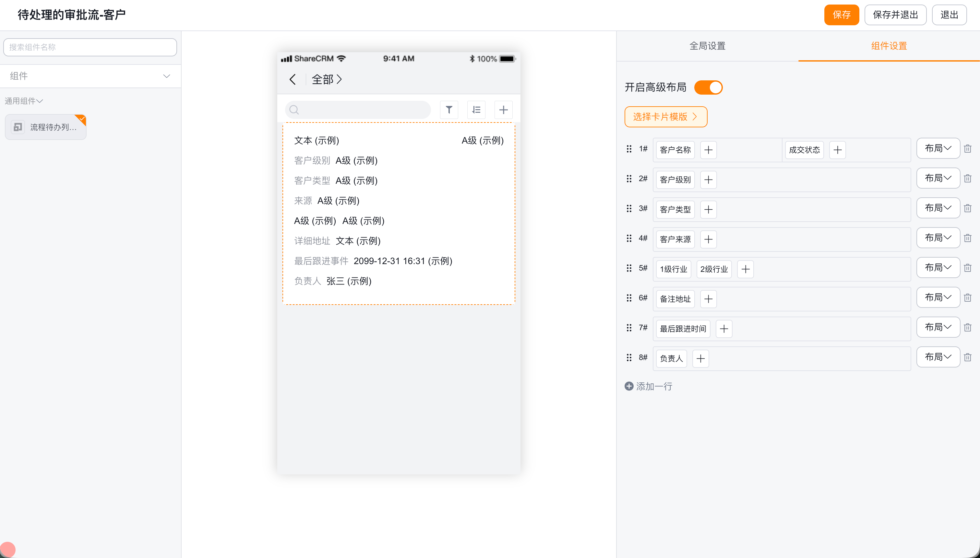The image size is (980, 558).
Task: Open 选择卡片模版 selector
Action: pyautogui.click(x=666, y=117)
